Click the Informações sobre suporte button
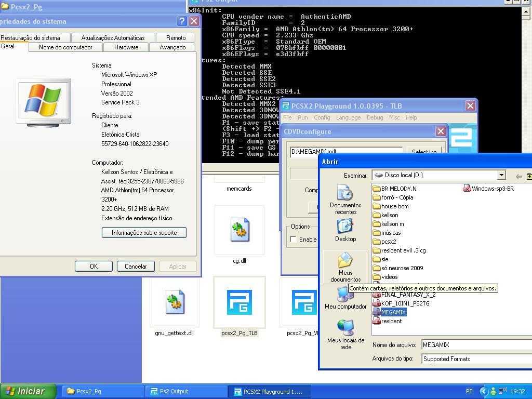 pyautogui.click(x=144, y=232)
